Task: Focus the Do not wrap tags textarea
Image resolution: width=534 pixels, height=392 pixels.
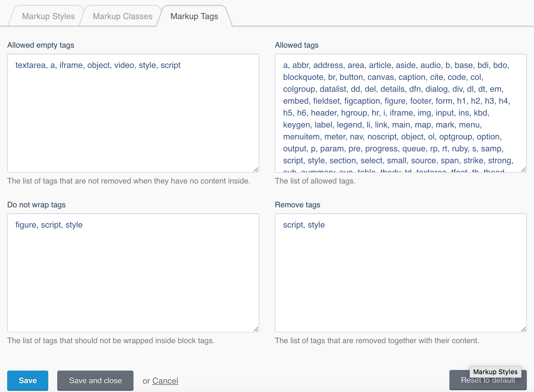Action: point(133,273)
